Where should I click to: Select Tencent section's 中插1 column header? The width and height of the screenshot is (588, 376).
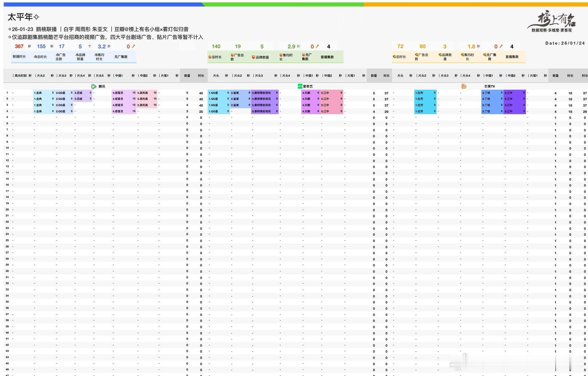(x=119, y=76)
